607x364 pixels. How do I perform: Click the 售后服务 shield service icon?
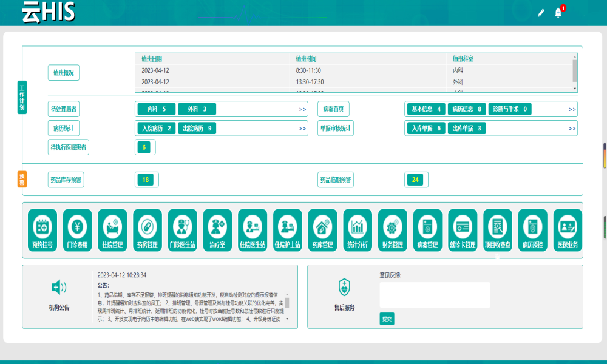[344, 287]
